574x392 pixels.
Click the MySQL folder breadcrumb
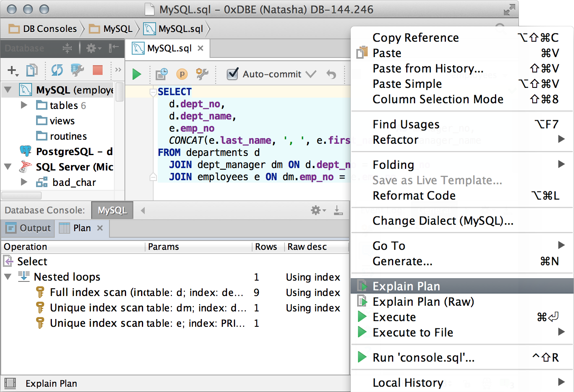coord(111,29)
